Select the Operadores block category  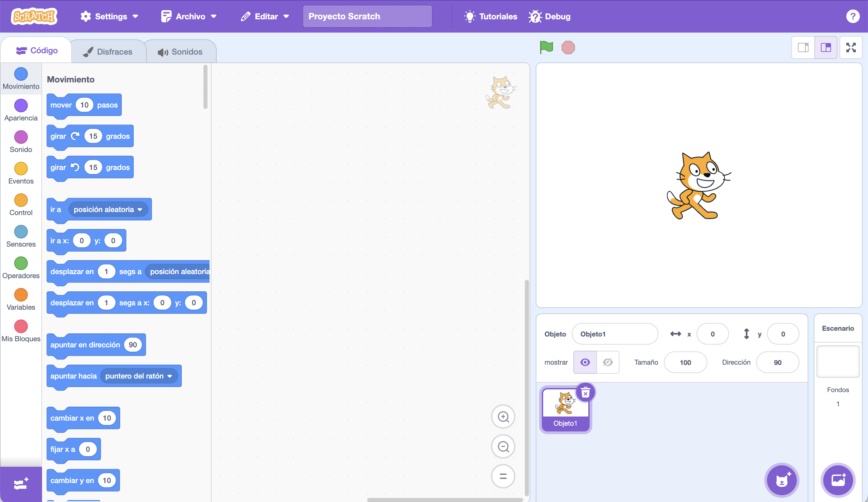tap(20, 267)
